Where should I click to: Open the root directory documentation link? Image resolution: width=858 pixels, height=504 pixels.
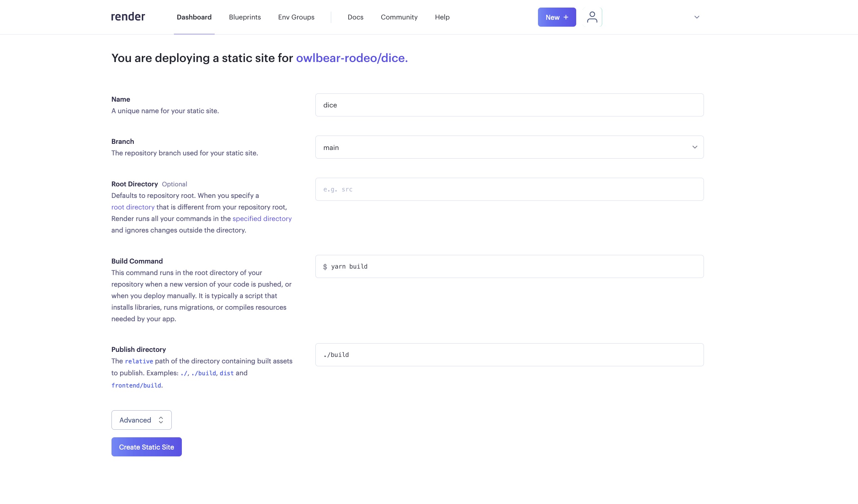coord(133,207)
